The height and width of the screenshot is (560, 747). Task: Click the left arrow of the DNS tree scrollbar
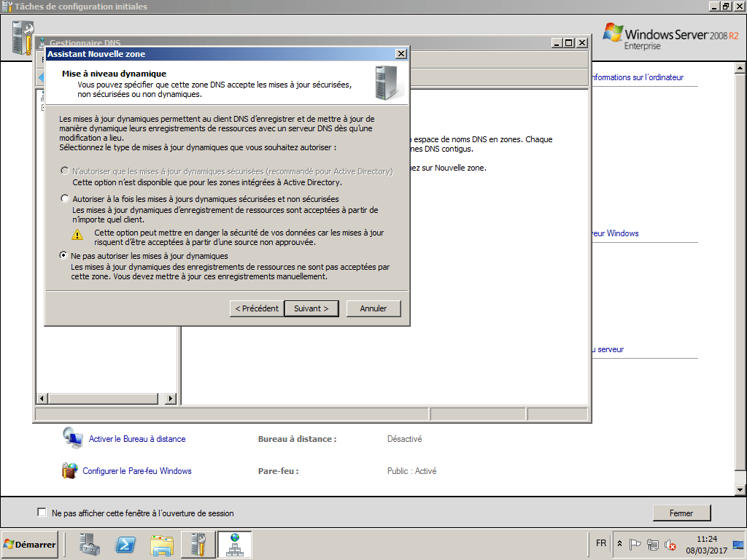(42, 399)
